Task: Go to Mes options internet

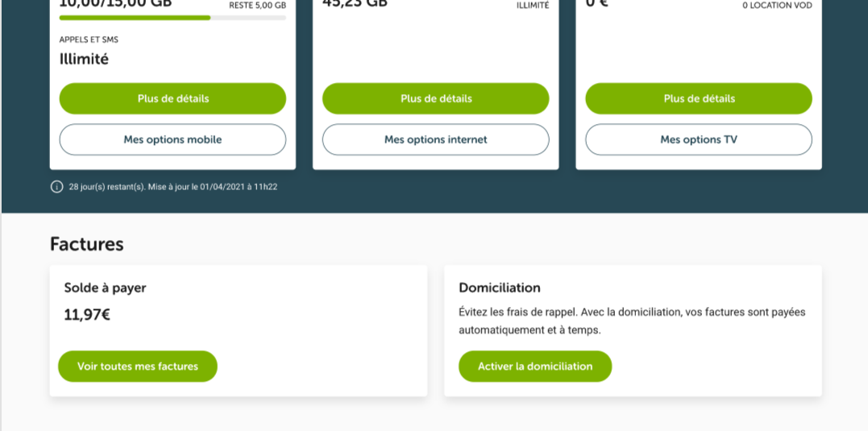Action: tap(436, 139)
